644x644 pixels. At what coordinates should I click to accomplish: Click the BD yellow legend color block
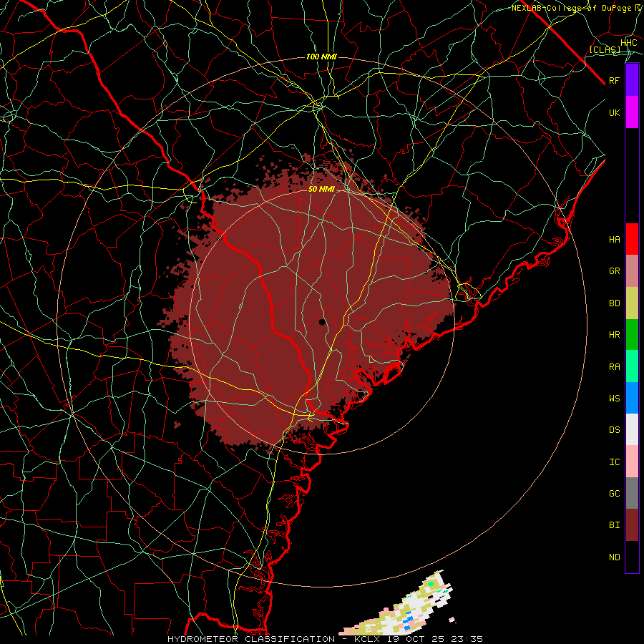click(x=632, y=303)
